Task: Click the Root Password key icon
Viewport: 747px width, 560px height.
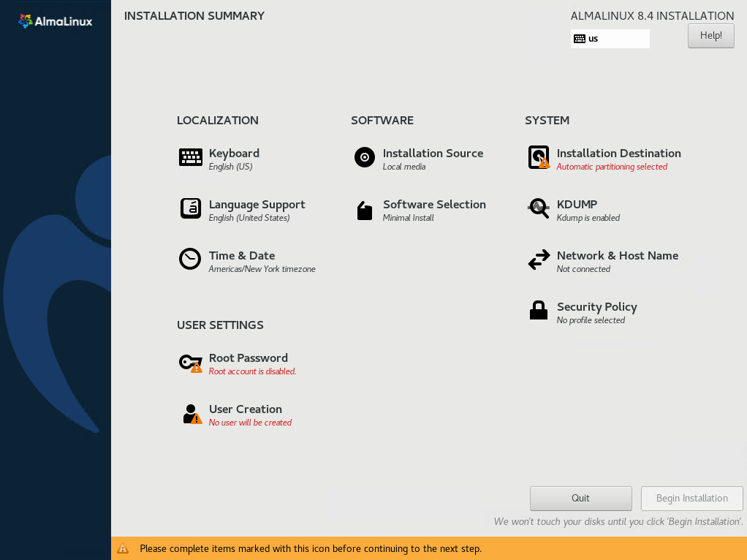Action: (x=190, y=363)
